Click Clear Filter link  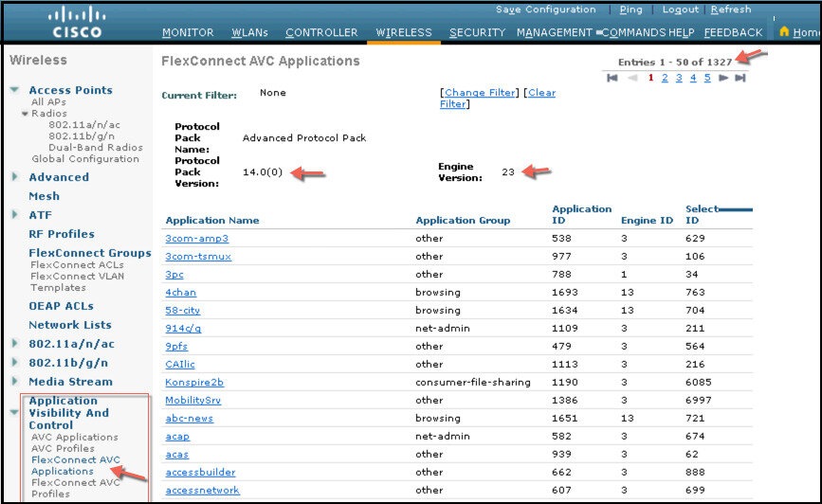(x=498, y=99)
